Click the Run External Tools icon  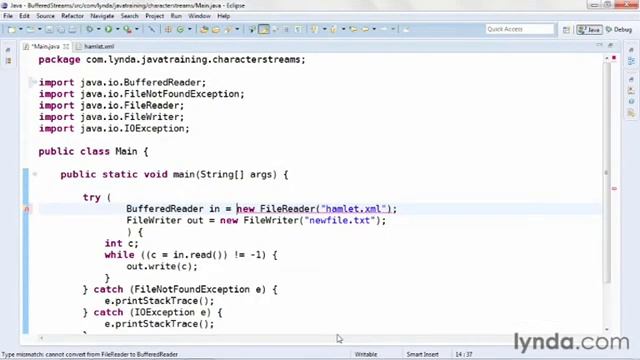pos(128,29)
